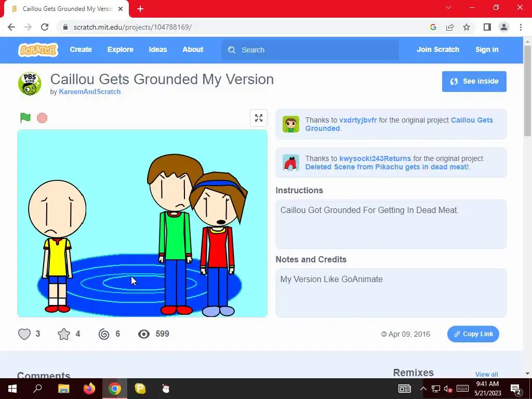This screenshot has width=532, height=399.
Task: Favorite the project with star icon
Action: point(64,334)
